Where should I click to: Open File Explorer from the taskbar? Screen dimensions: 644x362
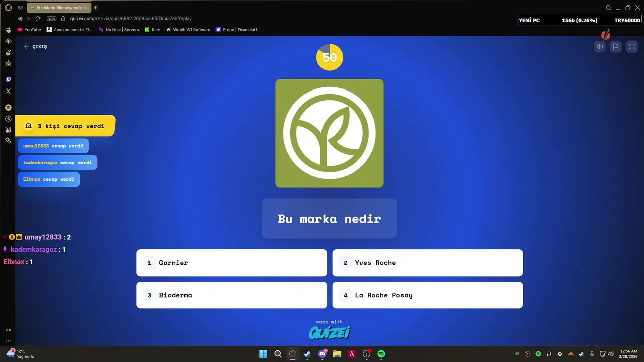pos(337,354)
